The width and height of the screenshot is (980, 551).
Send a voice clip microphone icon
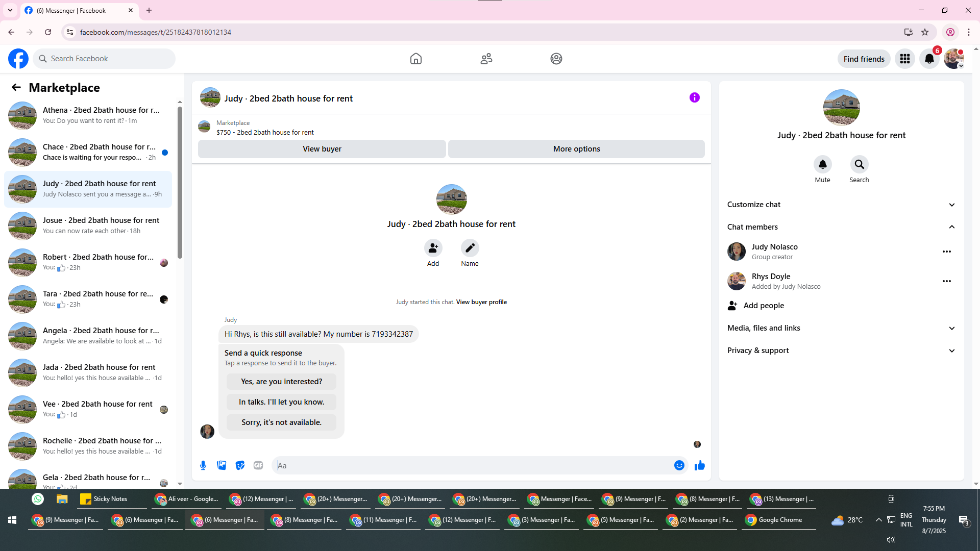click(x=203, y=465)
